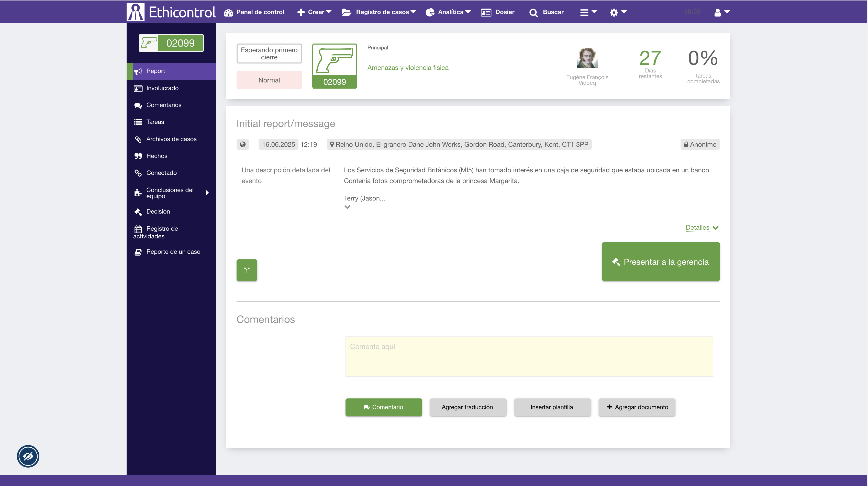Click the Ethicontrol logo icon

coord(136,12)
